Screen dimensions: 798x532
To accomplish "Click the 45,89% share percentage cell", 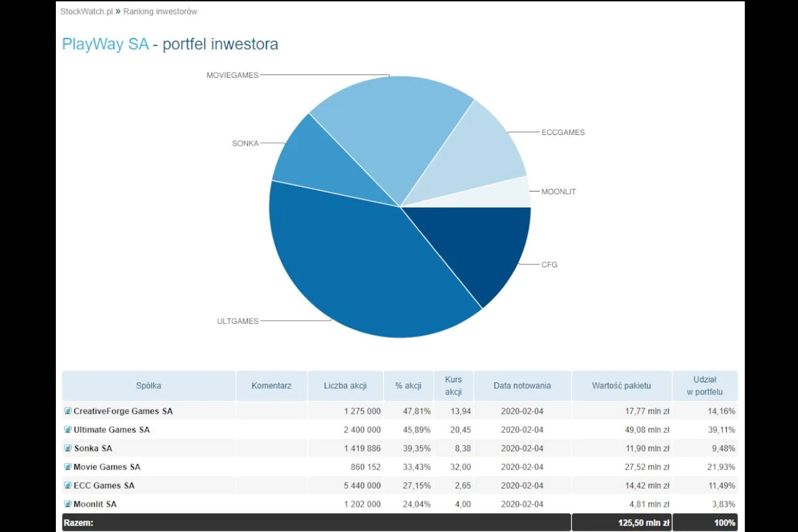I will pyautogui.click(x=408, y=430).
